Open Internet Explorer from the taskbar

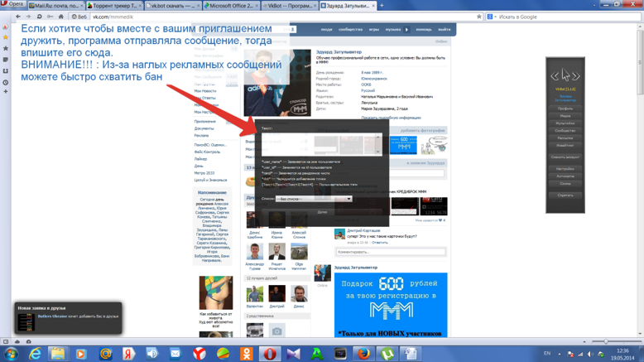coord(35,354)
